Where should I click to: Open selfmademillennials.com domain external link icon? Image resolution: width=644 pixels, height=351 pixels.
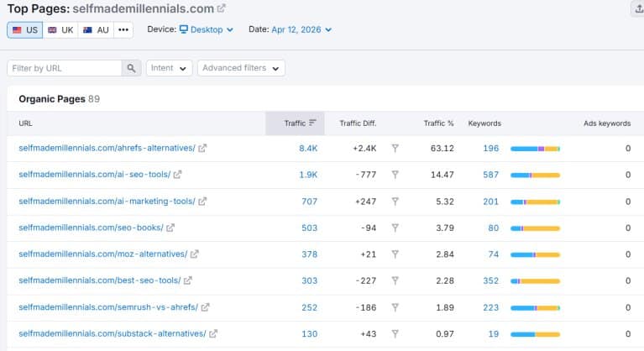222,8
